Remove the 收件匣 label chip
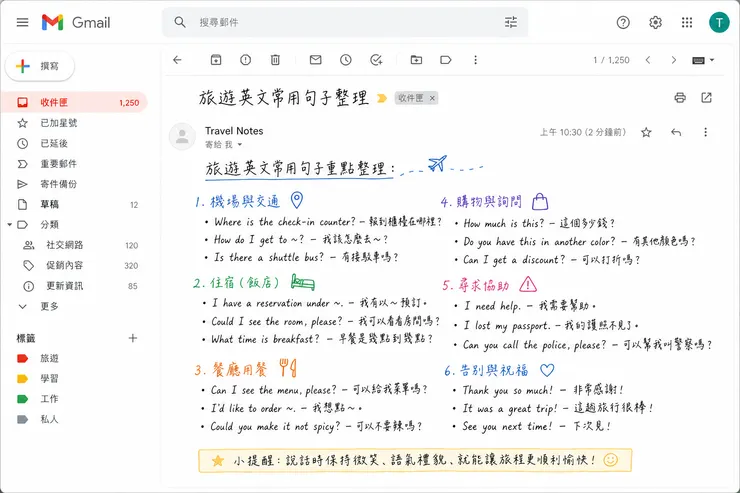 [432, 98]
